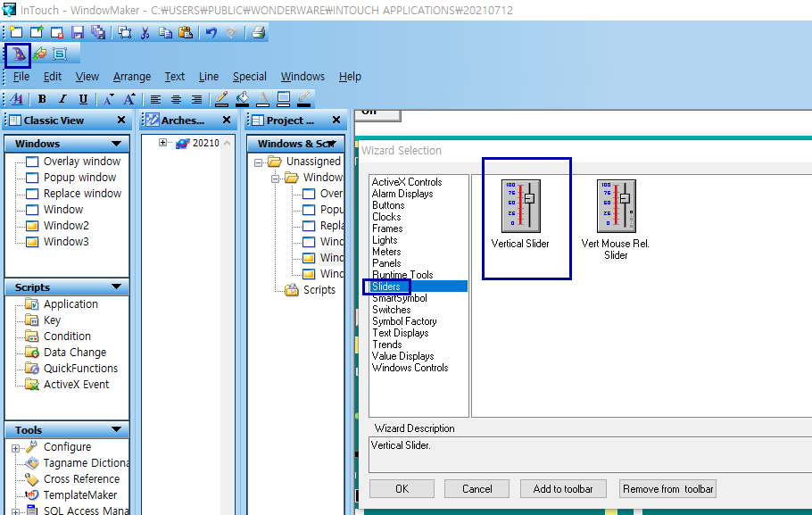The width and height of the screenshot is (812, 515).
Task: Expand the Configure tree node
Action: [15, 448]
